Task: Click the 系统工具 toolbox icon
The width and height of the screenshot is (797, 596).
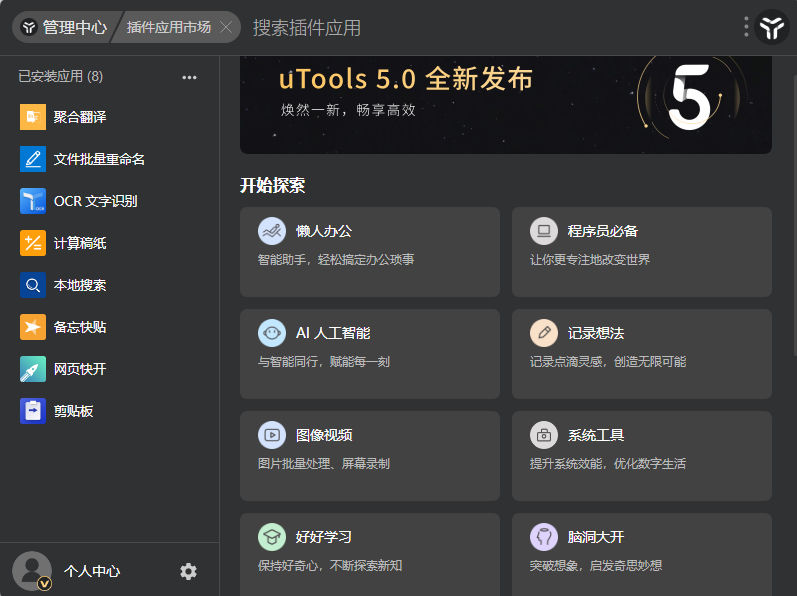Action: click(544, 435)
